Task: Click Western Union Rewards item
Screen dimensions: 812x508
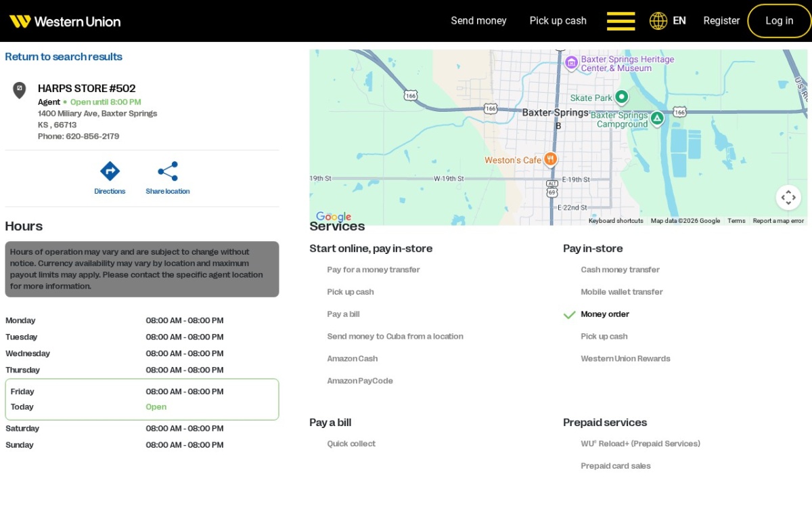Action: (x=625, y=359)
